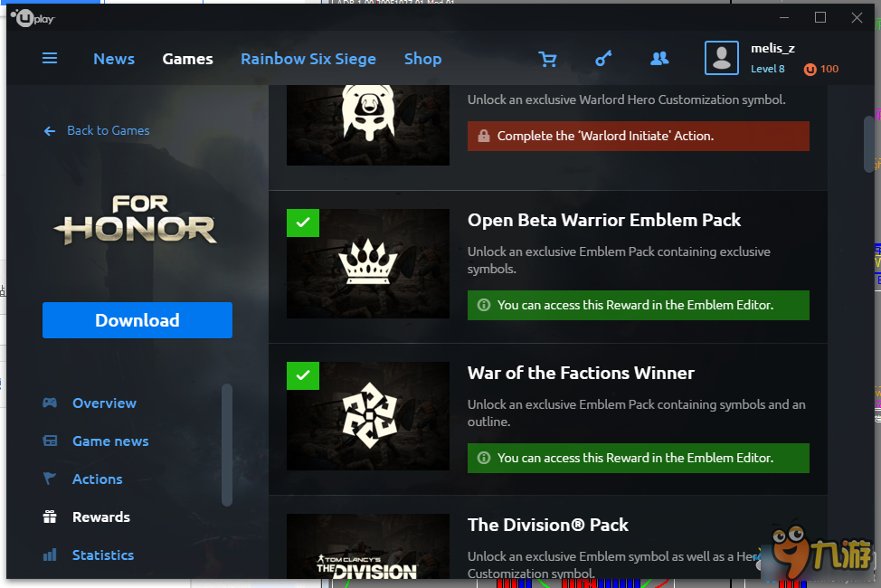Click the Uplay logo
881x588 pixels.
33,19
